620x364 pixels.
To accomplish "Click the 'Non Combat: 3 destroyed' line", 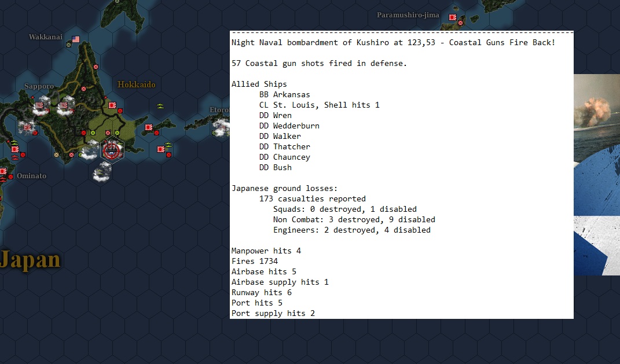I will (x=354, y=219).
